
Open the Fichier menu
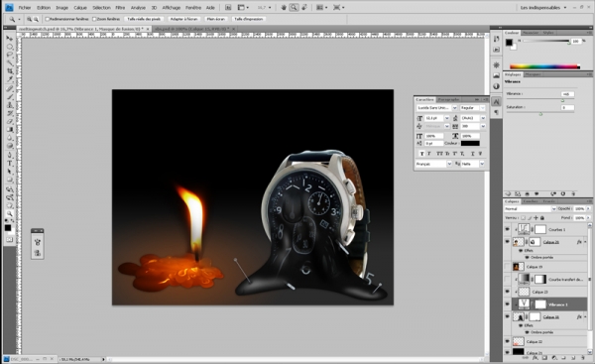25,8
